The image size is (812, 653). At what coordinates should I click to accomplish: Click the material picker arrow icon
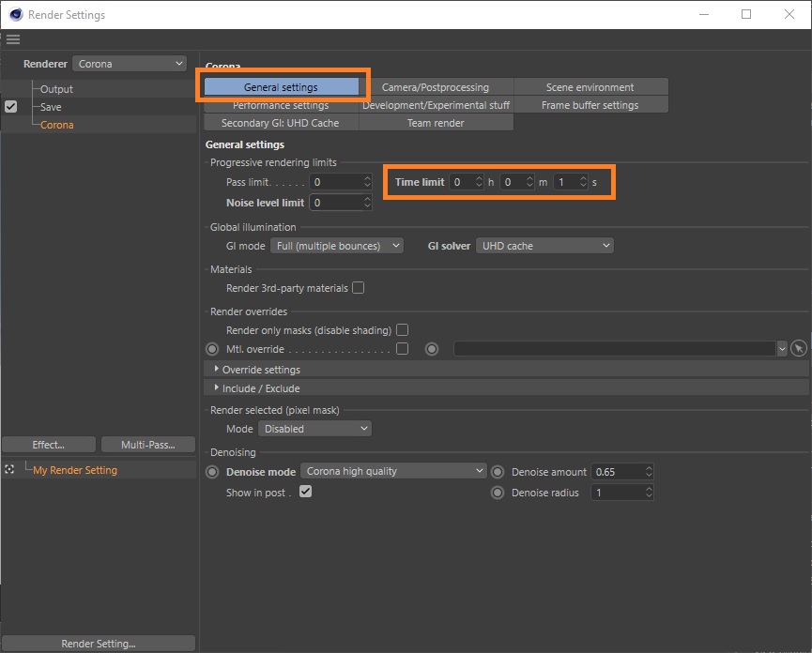coord(799,349)
